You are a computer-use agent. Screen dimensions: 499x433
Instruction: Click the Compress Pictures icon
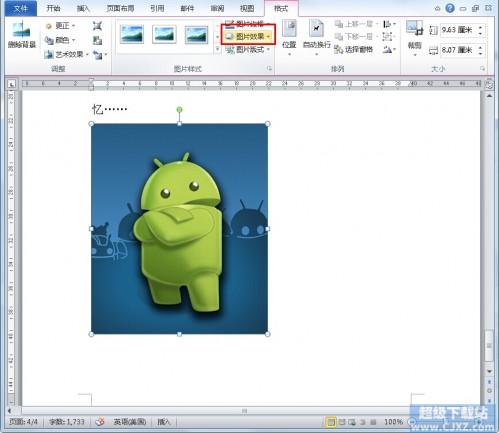97,26
